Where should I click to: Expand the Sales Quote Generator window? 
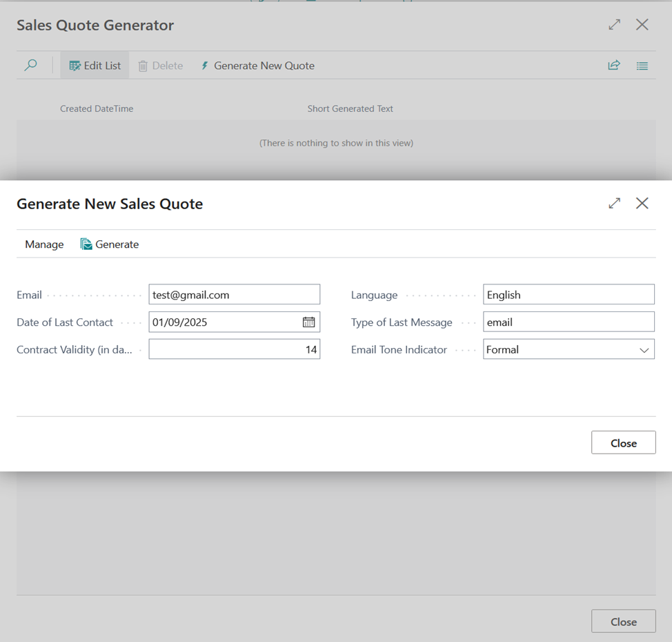coord(614,25)
